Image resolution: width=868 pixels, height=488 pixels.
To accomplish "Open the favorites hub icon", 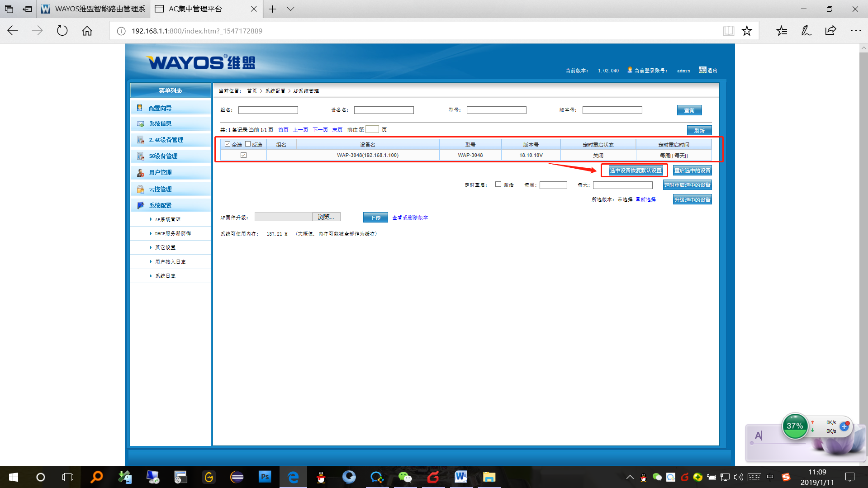I will [782, 31].
